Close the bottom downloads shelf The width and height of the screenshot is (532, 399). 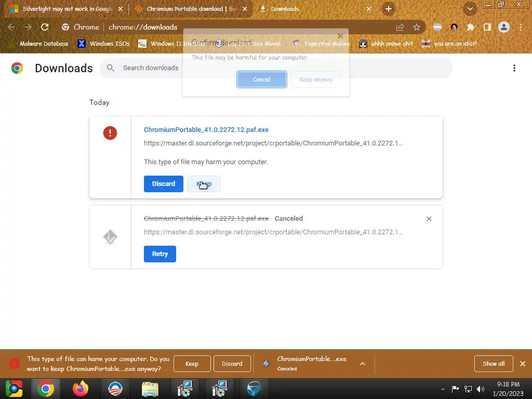pyautogui.click(x=523, y=364)
